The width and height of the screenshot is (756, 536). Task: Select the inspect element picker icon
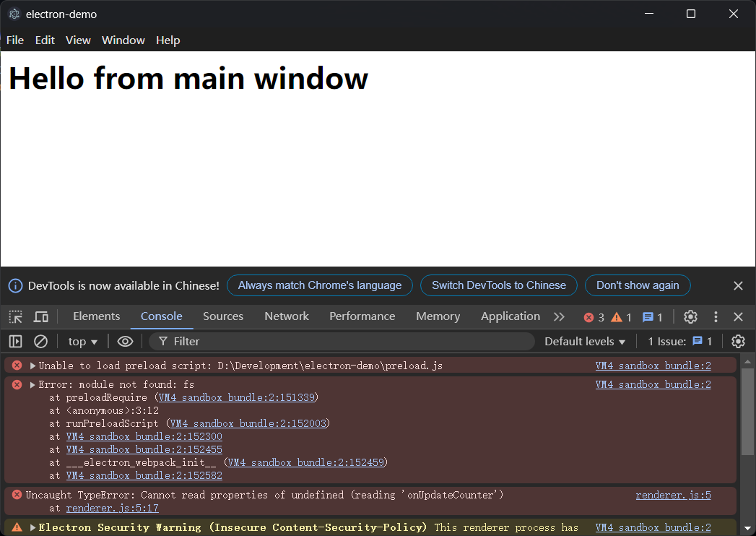tap(15, 317)
